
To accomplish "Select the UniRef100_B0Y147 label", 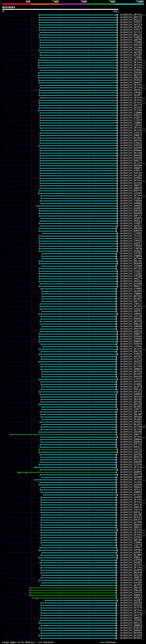I will coord(131,495).
